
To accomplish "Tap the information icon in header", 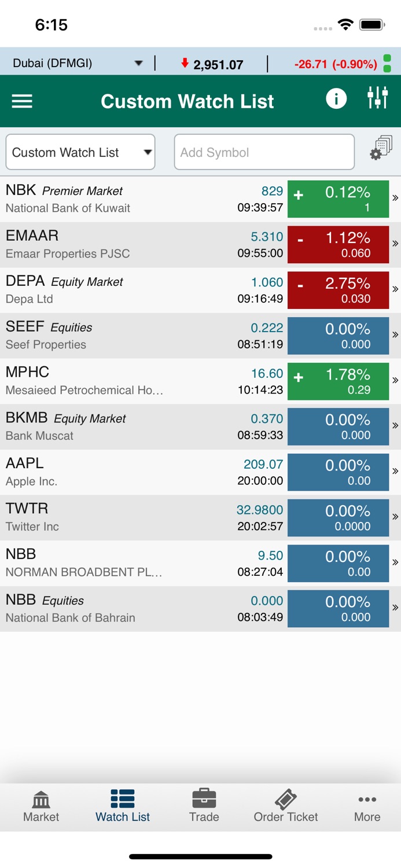I will point(336,98).
